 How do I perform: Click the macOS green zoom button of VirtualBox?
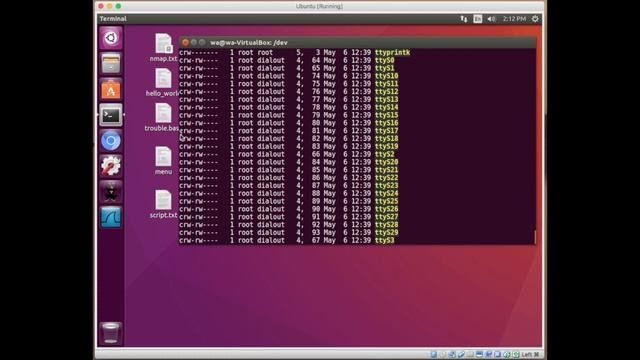(118, 6)
